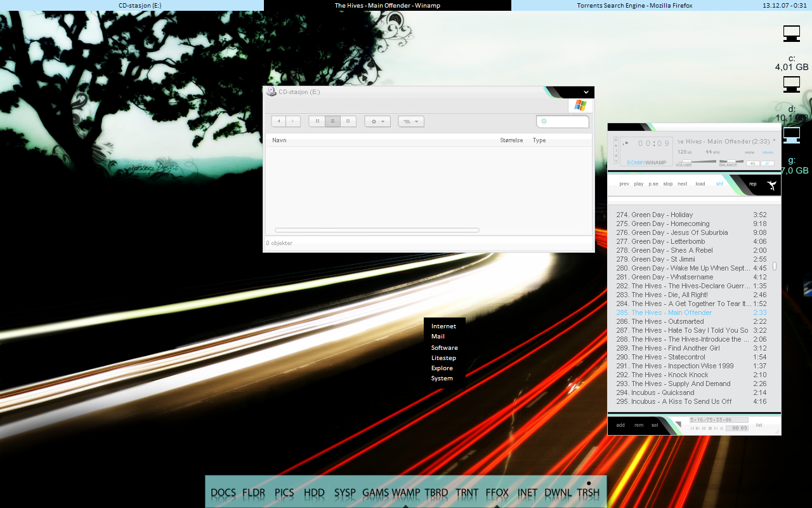Click the mini pause icon in playlist footer
This screenshot has width=812, height=508.
(x=704, y=428)
